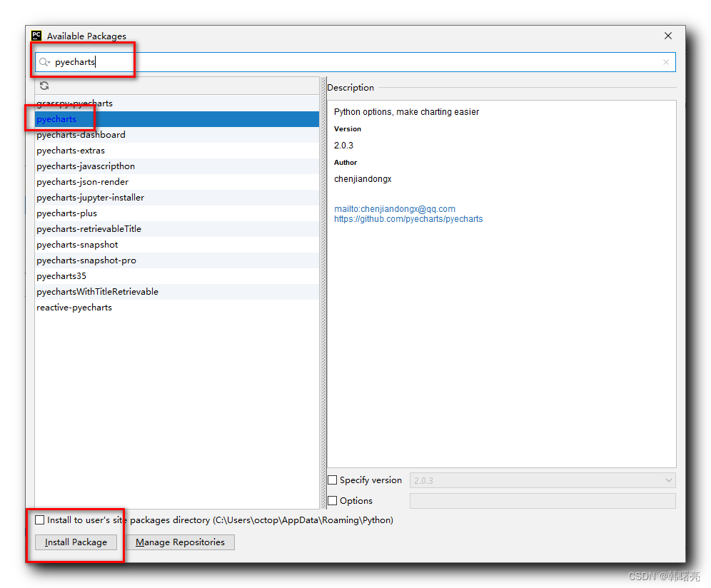Select pyecharts-extras in the list
The image size is (711, 588).
click(x=177, y=151)
